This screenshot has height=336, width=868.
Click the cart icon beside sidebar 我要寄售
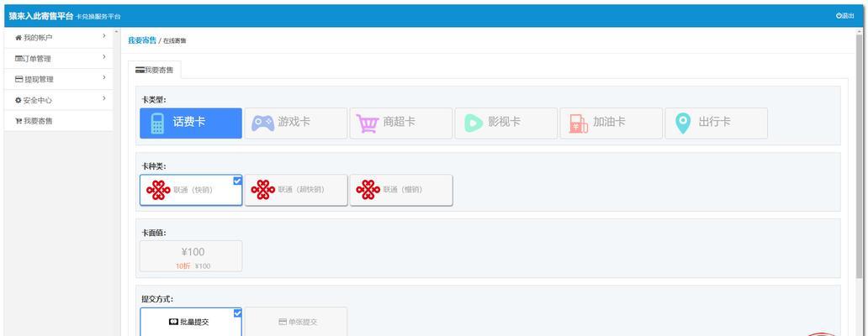click(x=19, y=121)
